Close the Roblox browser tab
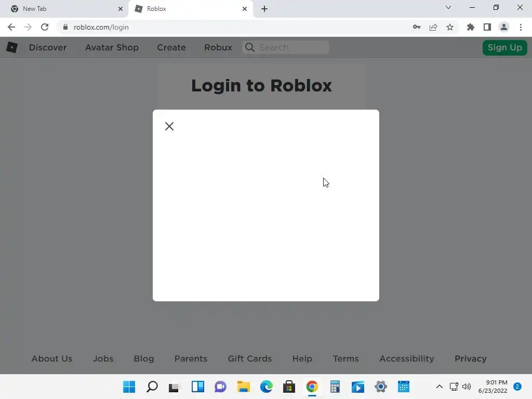Viewport: 532px width, 399px height. click(x=245, y=9)
